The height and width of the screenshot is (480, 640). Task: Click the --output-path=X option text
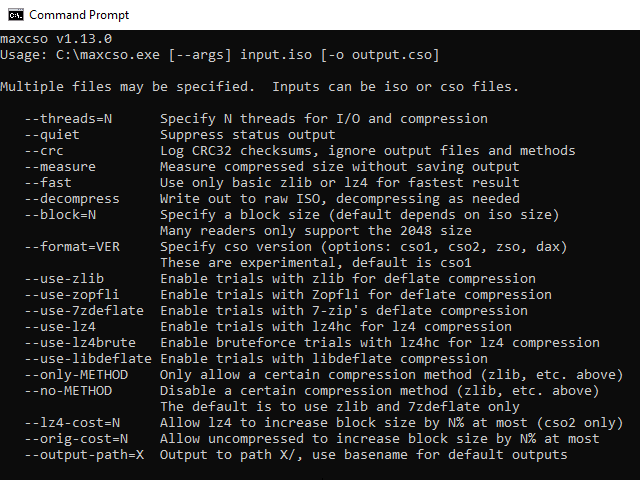84,455
